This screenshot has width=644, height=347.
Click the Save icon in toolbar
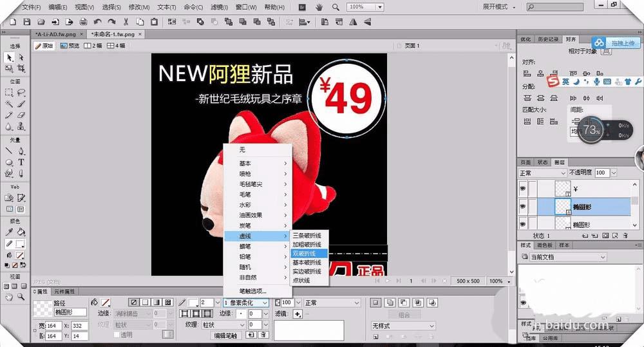pyautogui.click(x=26, y=21)
